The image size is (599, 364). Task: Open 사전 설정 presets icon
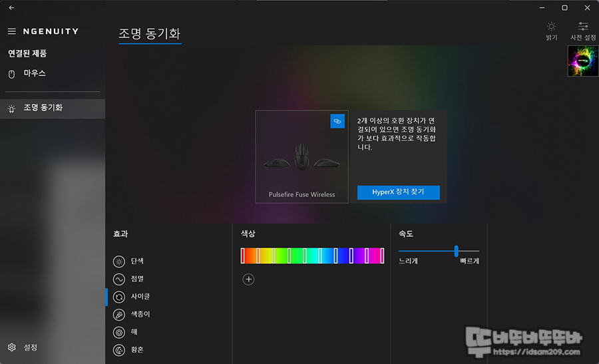(x=583, y=31)
